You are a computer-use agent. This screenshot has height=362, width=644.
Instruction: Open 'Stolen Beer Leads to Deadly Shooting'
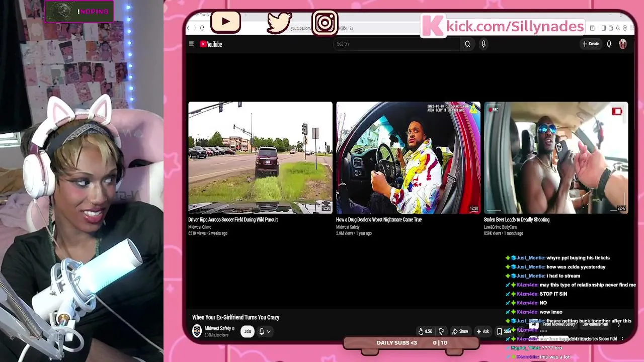click(517, 220)
